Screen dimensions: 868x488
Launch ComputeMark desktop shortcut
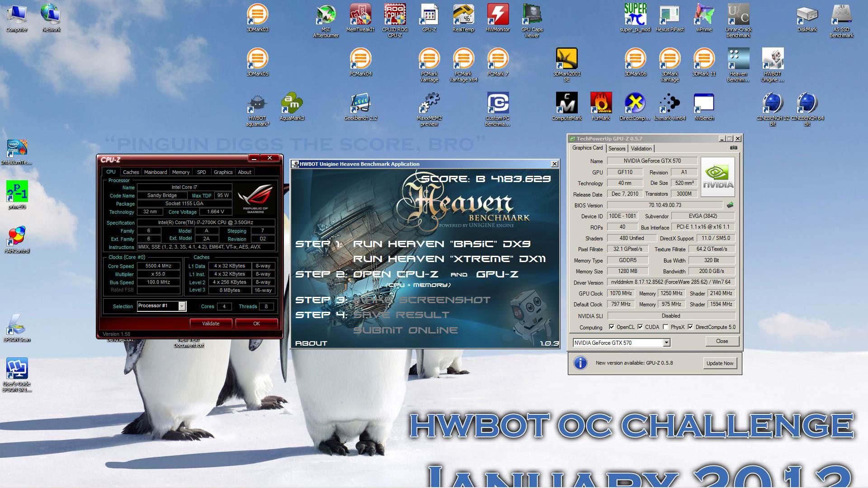pos(566,106)
